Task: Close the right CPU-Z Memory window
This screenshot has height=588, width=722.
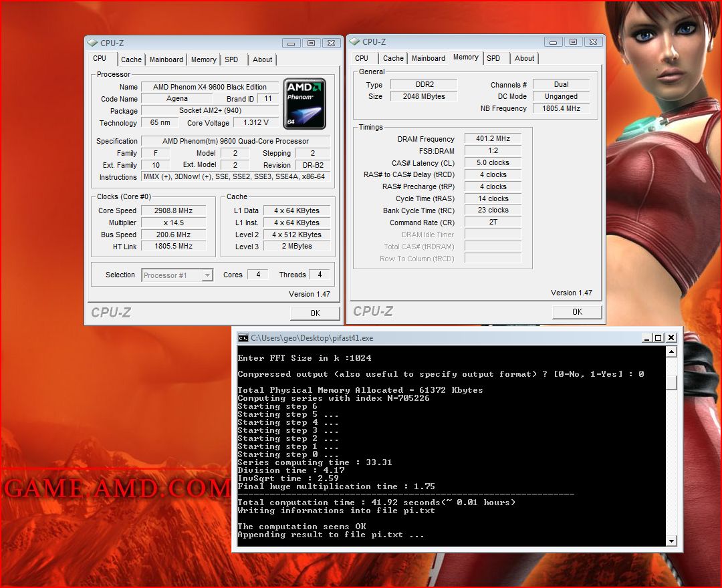Action: coord(593,42)
